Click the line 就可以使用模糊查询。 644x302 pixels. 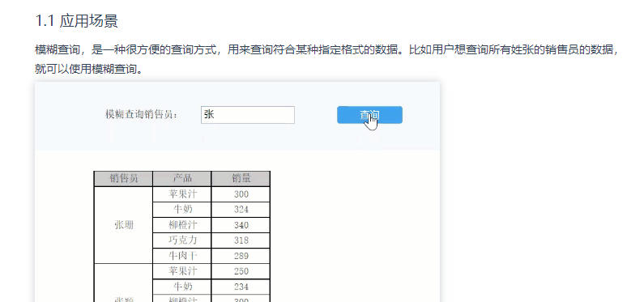[89, 69]
